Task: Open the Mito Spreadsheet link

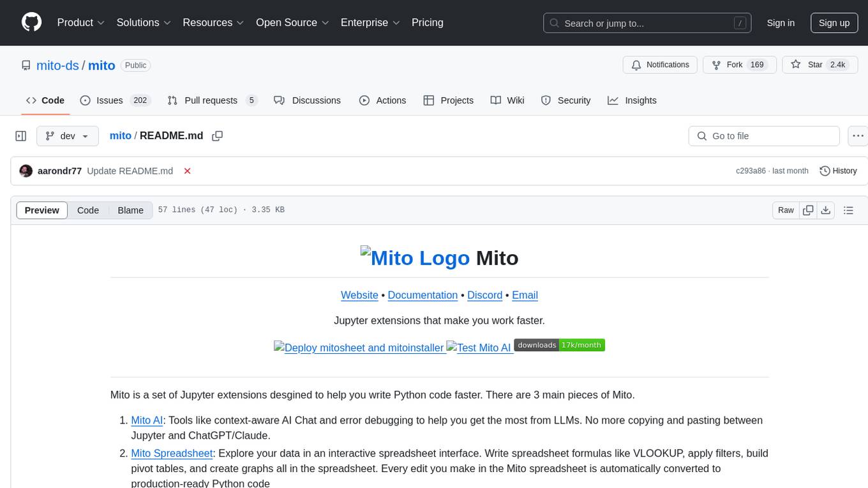Action: [x=172, y=454]
